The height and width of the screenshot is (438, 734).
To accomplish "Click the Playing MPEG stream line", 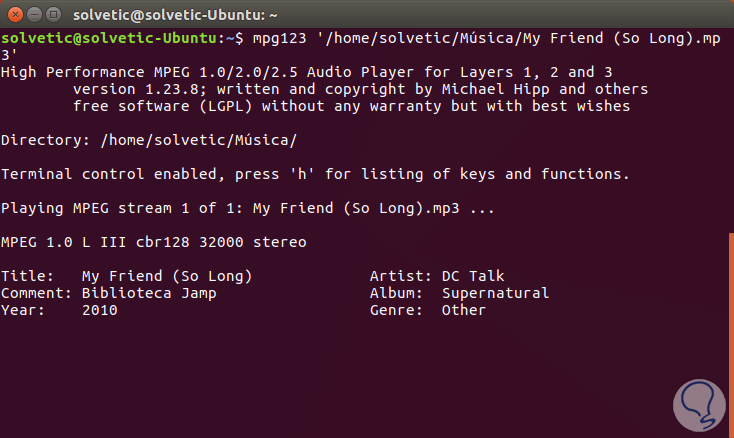I will click(247, 208).
